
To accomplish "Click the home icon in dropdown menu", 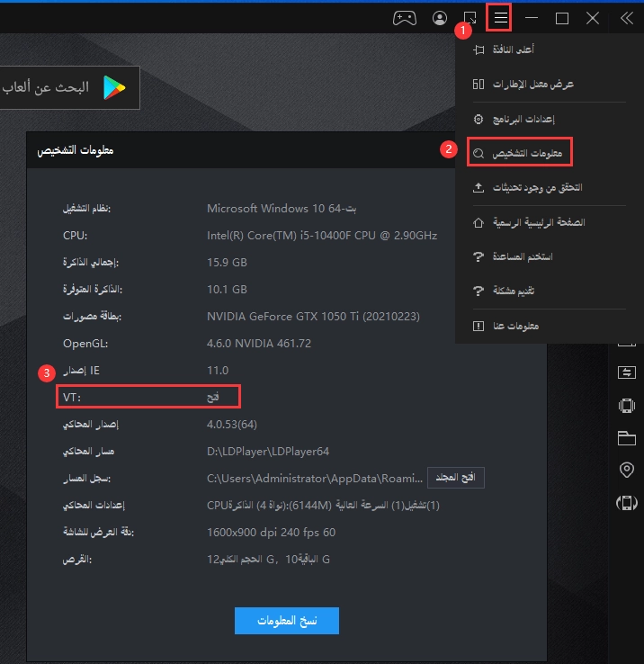I will [x=479, y=222].
